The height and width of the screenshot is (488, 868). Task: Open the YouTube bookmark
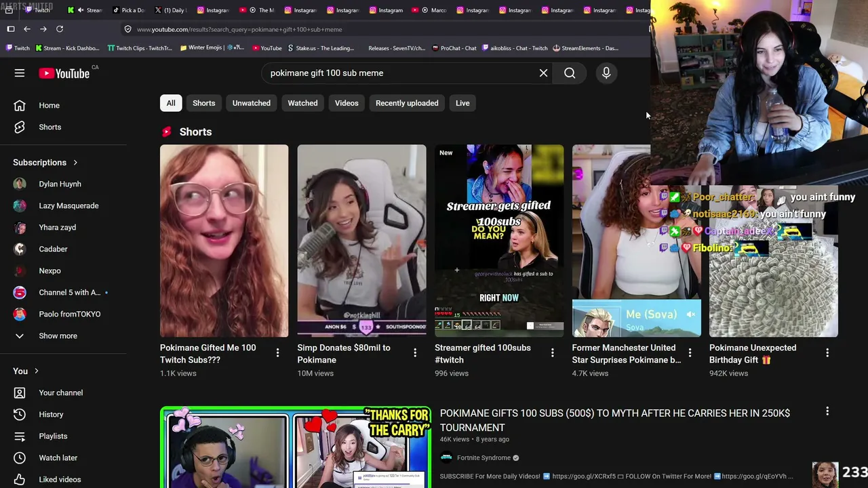[267, 48]
